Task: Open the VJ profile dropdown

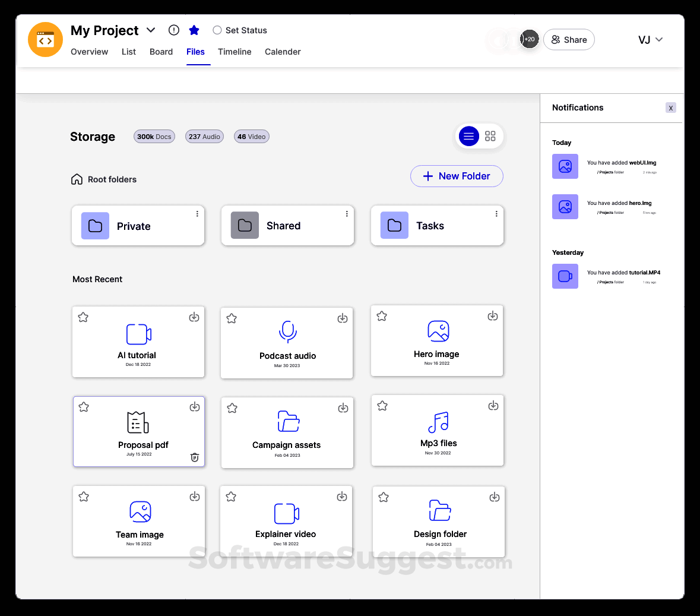Action: [651, 40]
